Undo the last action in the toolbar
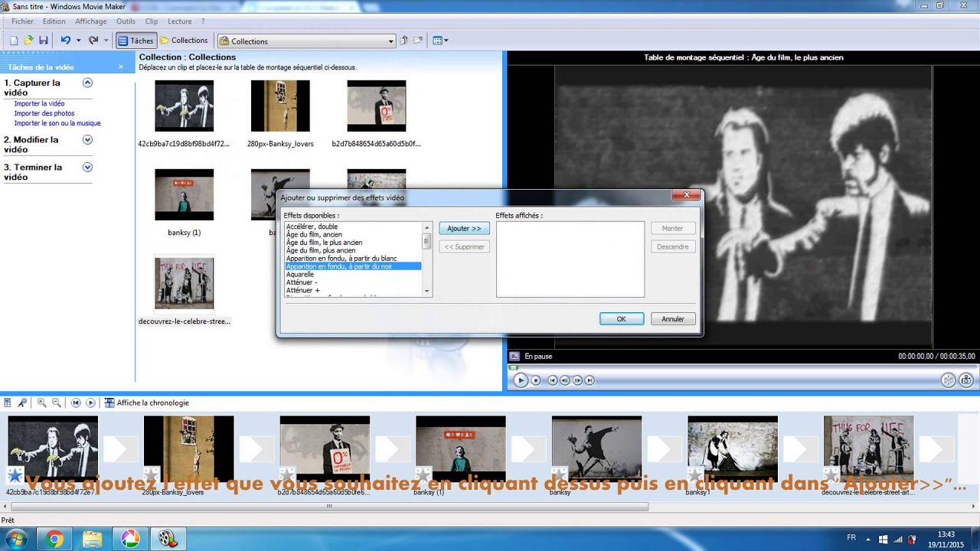This screenshot has width=980, height=551. tap(65, 41)
